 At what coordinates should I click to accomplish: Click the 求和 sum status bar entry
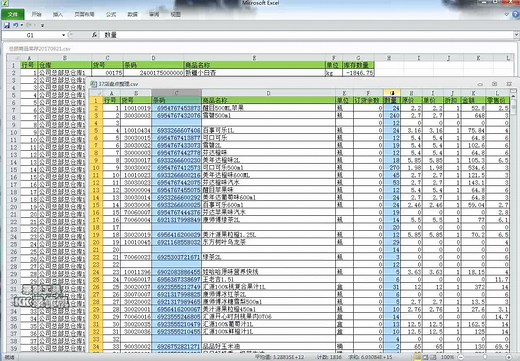[370, 357]
